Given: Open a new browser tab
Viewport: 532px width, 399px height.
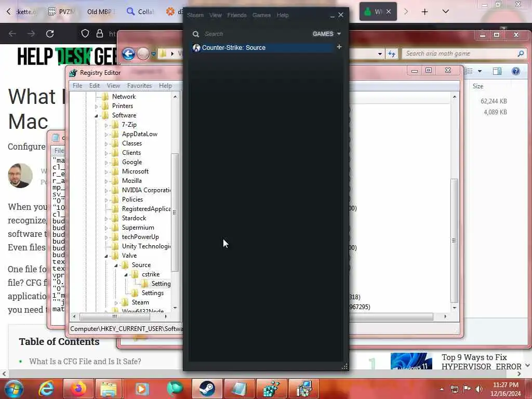Looking at the screenshot, I should [x=424, y=12].
